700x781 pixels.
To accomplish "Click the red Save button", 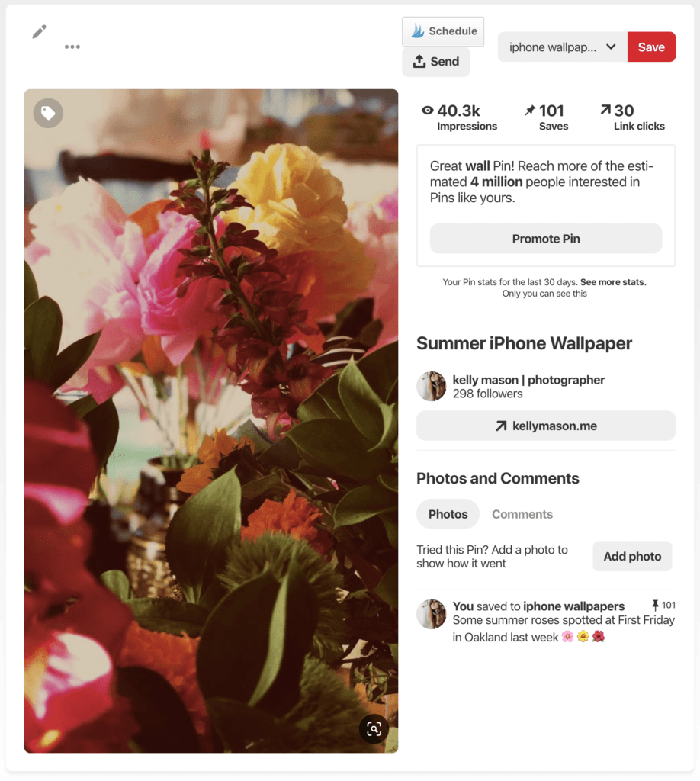I will point(651,47).
